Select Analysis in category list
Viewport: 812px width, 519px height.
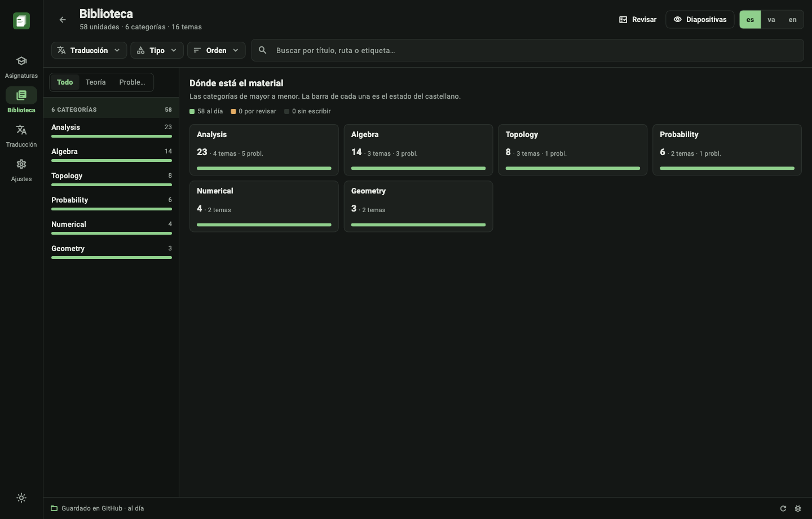click(x=111, y=130)
